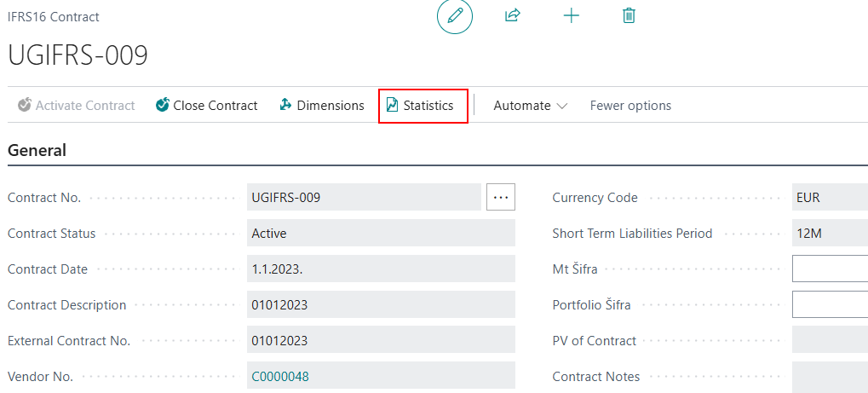Click the trash delete icon
Screen dimensions: 868x393
coord(629,15)
